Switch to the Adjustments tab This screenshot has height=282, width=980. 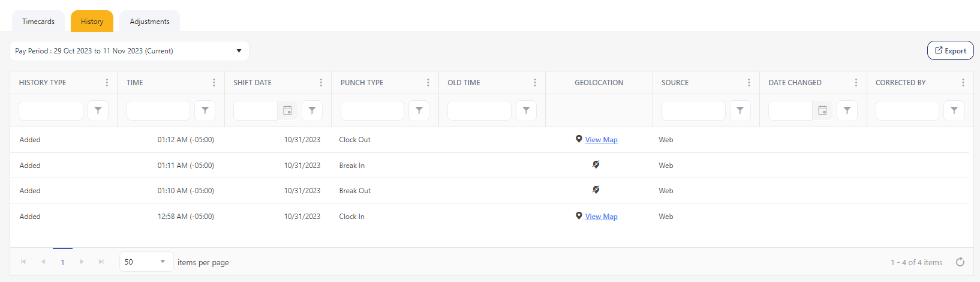click(149, 22)
